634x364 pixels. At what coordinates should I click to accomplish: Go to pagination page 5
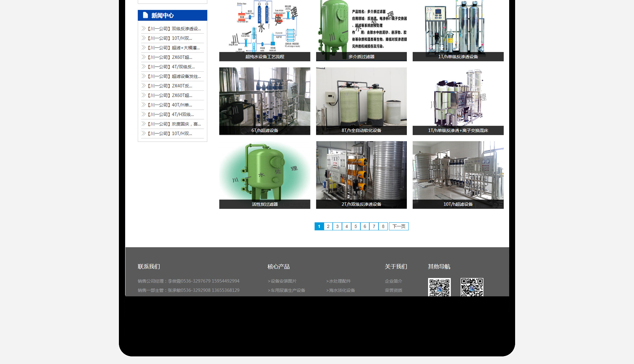pos(356,226)
